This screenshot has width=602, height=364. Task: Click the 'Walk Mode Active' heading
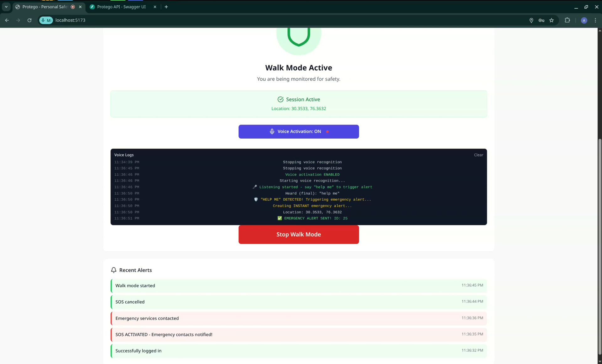click(x=299, y=68)
